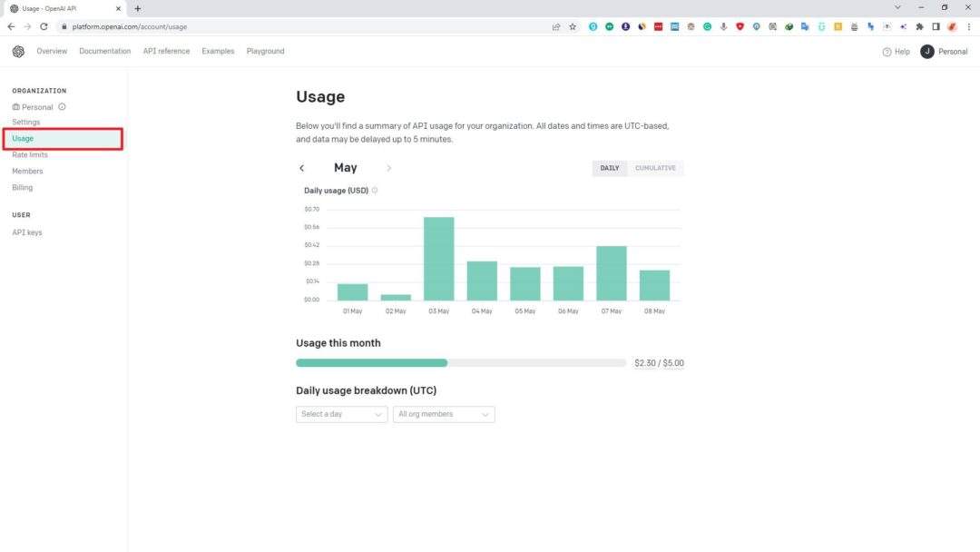Go to next month with right chevron
Screen dimensions: 980x552
(x=388, y=168)
